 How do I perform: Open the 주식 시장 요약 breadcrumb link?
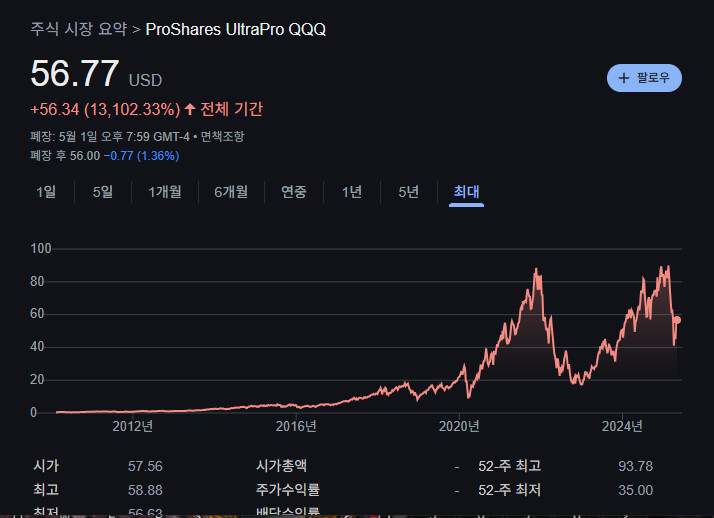click(x=79, y=29)
